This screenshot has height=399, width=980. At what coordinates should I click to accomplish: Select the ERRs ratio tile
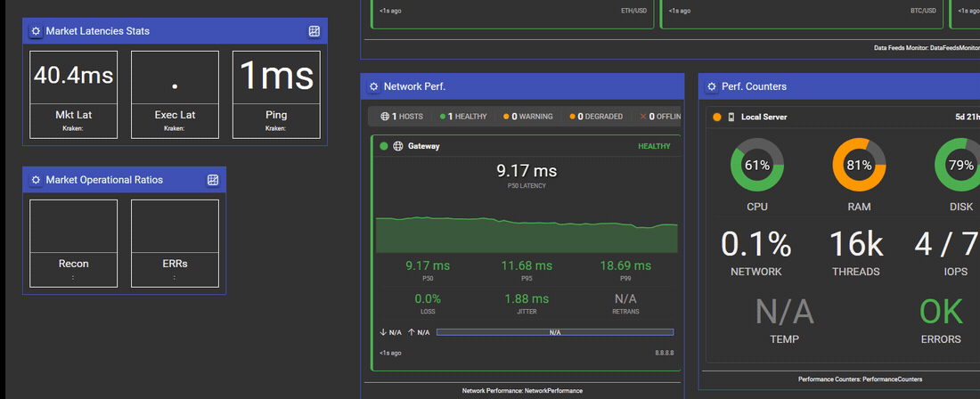(175, 243)
